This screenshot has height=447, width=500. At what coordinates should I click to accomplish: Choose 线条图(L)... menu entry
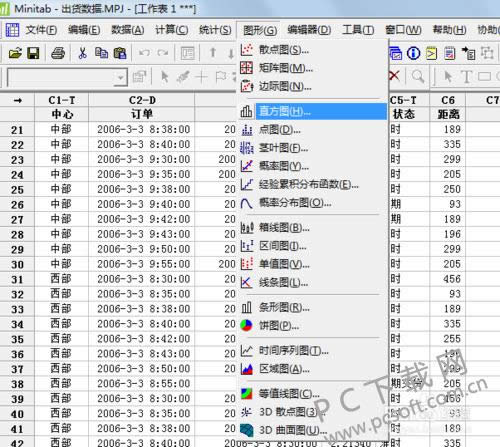tap(313, 283)
